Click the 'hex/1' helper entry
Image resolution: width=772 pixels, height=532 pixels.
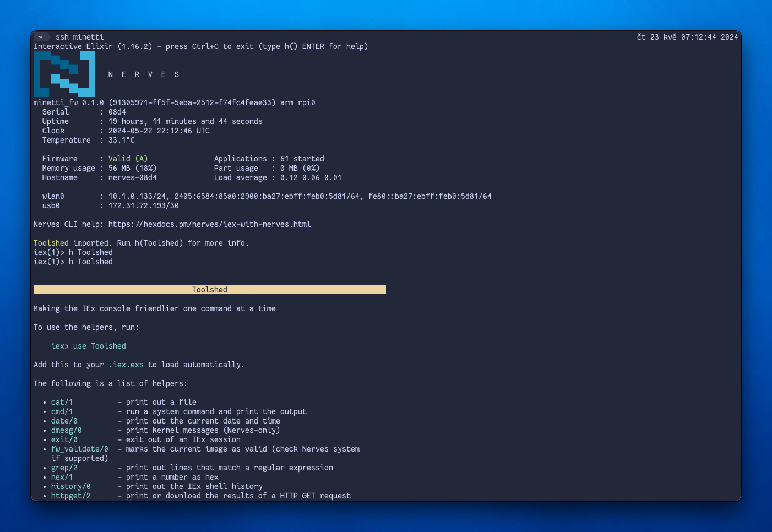[x=62, y=477]
